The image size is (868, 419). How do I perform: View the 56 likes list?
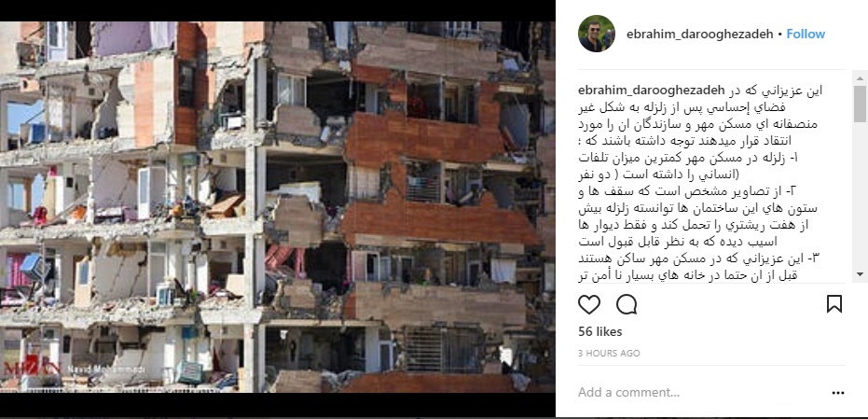[x=600, y=331]
